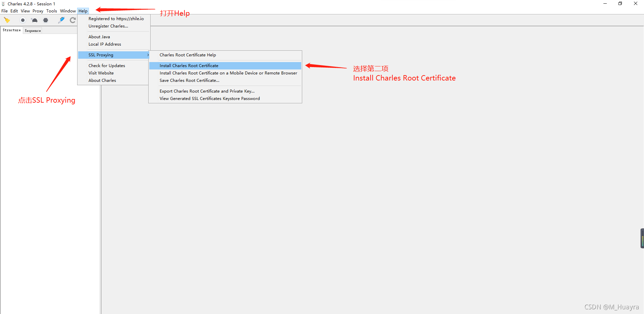
Task: Select Install Certificate on Mobile Device or Remote Browser
Action: 225,73
